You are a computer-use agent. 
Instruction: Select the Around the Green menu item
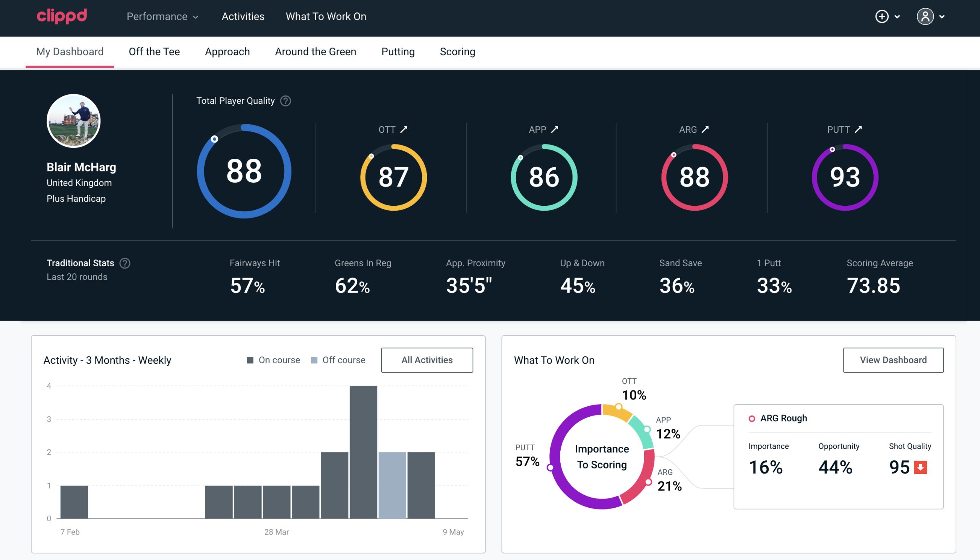[x=315, y=51]
